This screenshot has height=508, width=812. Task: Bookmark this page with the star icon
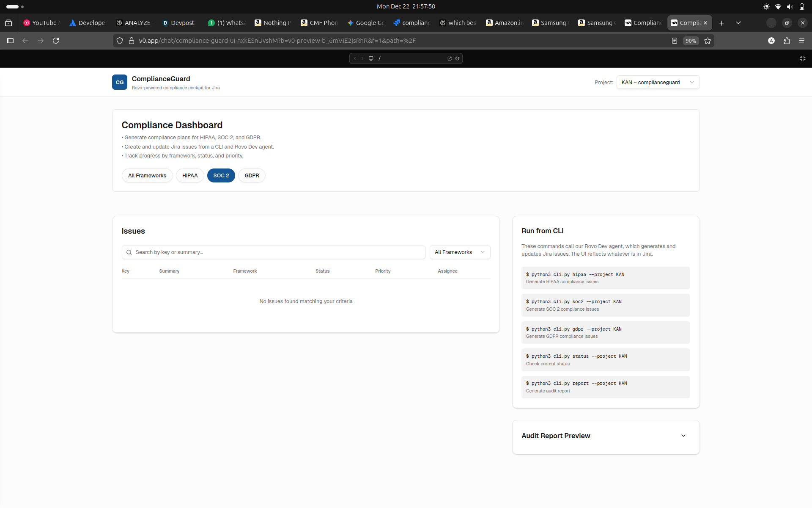tap(708, 41)
